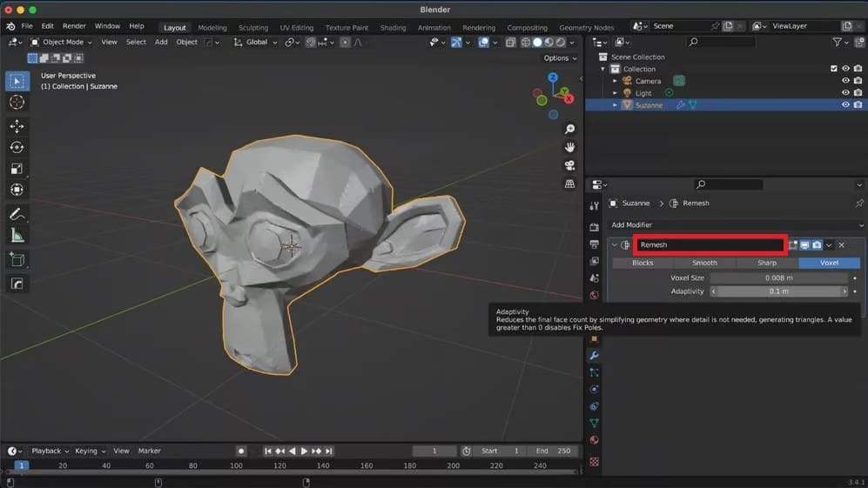Expand the Camera item in outliner
Screen dimensions: 868x488
[x=615, y=81]
